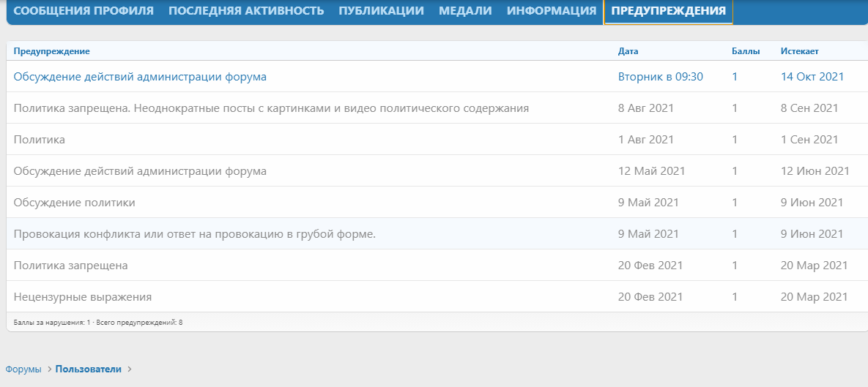Image resolution: width=868 pixels, height=387 pixels.
Task: Open the Обсуждение политики warning
Action: click(74, 203)
